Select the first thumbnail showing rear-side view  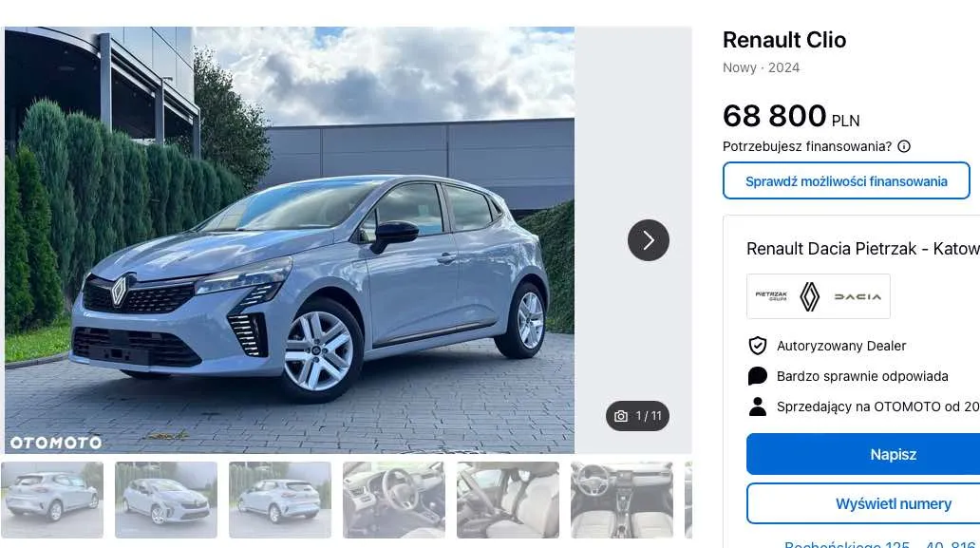point(52,500)
